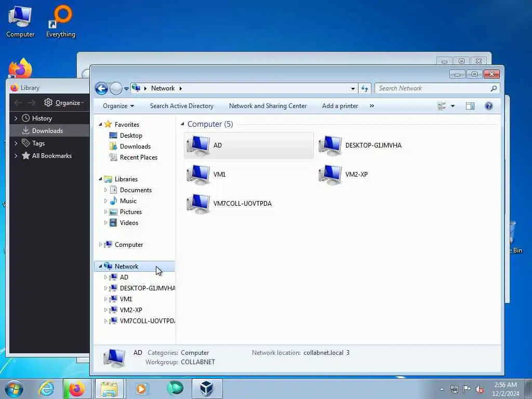This screenshot has width=532, height=399.
Task: Show hidden tray icons arrow
Action: coord(442,390)
